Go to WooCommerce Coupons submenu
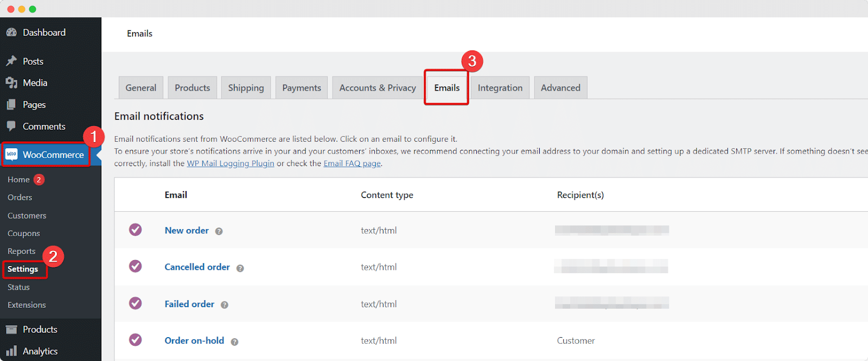 point(24,233)
